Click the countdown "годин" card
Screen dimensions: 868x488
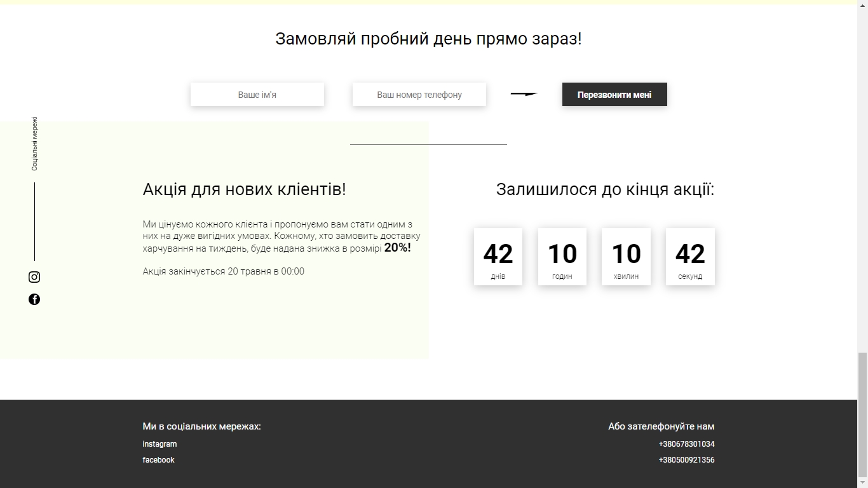point(562,257)
